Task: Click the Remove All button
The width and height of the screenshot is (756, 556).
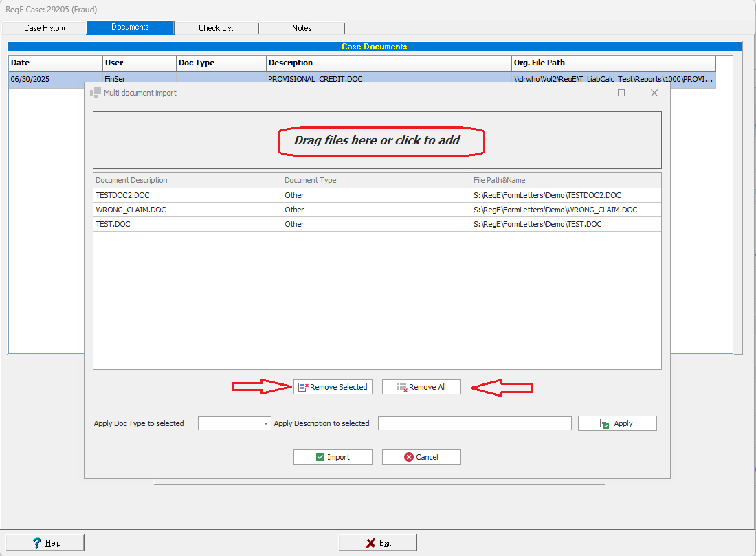Action: coord(421,387)
